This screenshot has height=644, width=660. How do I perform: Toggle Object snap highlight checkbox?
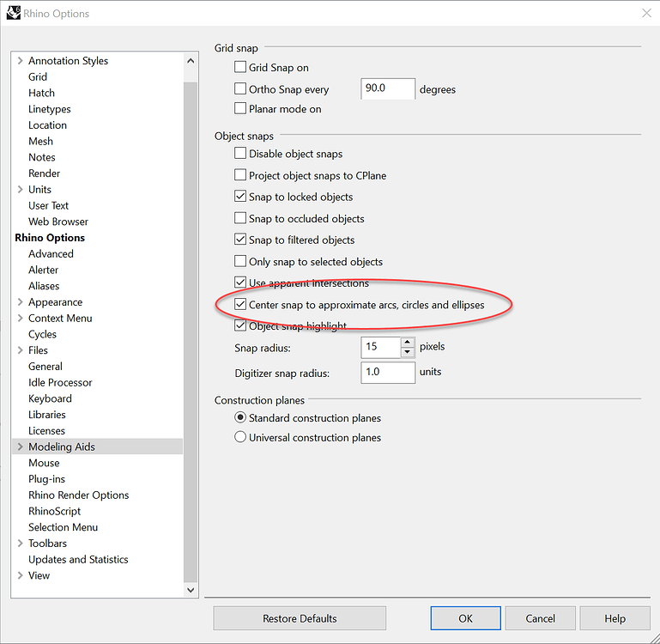pos(240,325)
